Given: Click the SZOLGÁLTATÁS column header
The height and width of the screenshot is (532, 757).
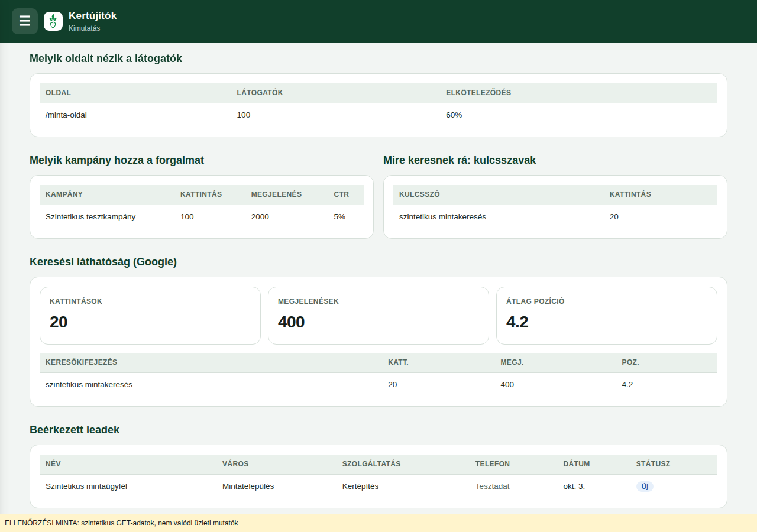Looking at the screenshot, I should (x=371, y=465).
